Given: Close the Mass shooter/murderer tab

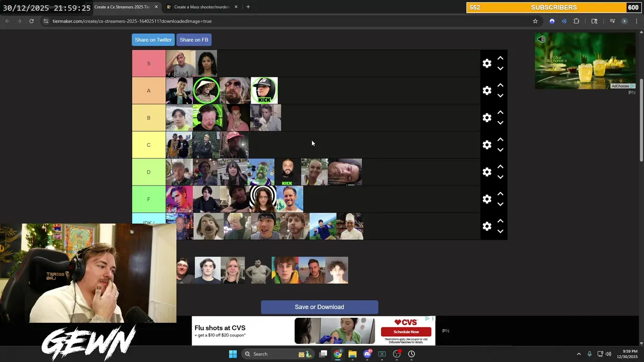Looking at the screenshot, I should click(x=236, y=7).
